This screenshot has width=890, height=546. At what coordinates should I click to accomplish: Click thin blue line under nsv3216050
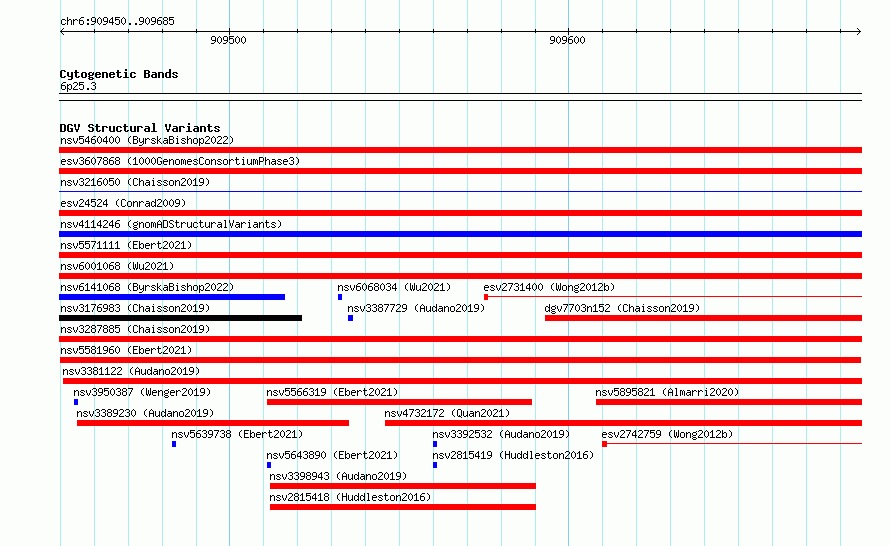pyautogui.click(x=460, y=192)
